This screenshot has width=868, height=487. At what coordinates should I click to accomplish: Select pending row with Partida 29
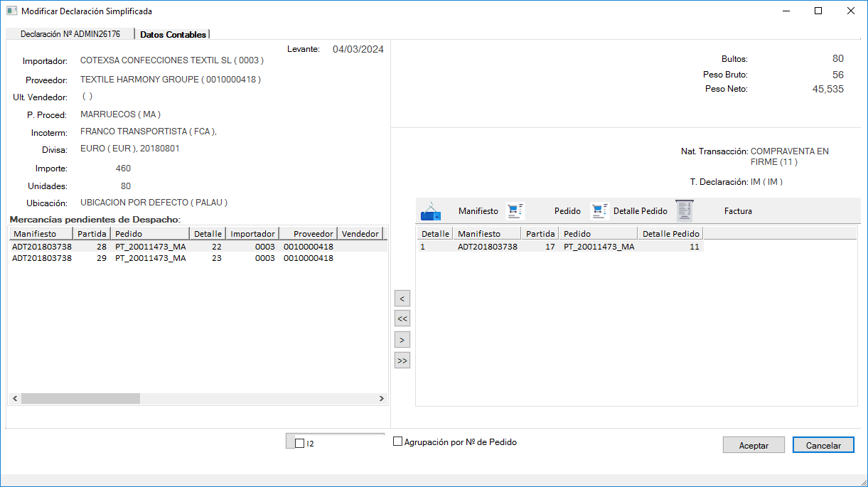(100, 259)
